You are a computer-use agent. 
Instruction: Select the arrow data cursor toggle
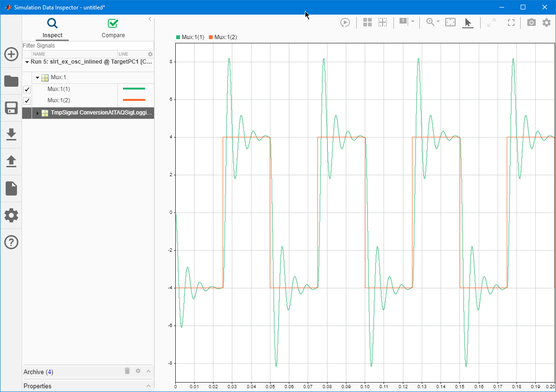pos(468,22)
